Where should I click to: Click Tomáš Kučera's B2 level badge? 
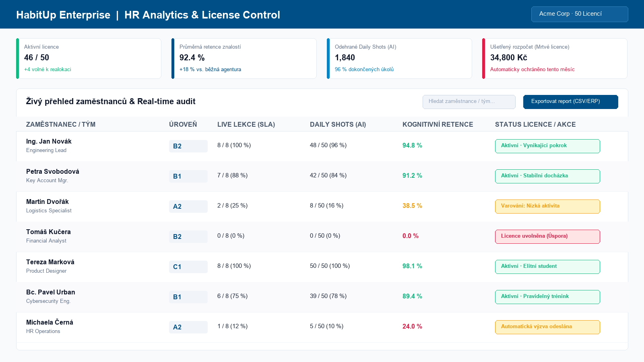point(188,237)
